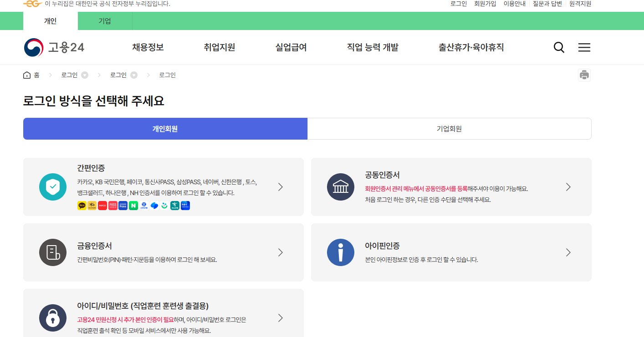Click the print page icon
This screenshot has height=337, width=644.
click(x=585, y=75)
